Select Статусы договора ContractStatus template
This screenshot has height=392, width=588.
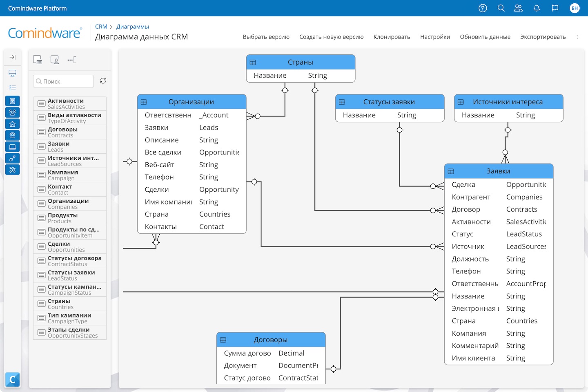70,261
